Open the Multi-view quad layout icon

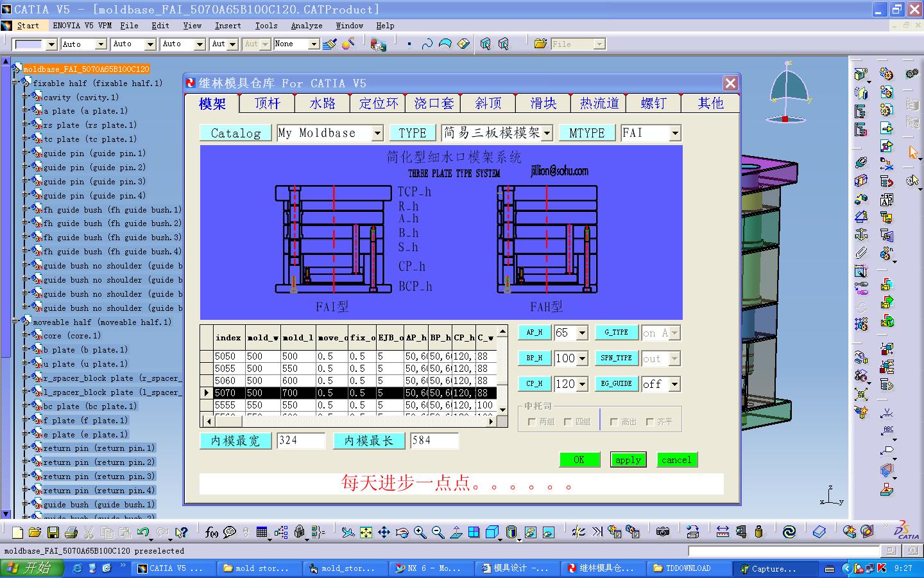click(x=474, y=532)
